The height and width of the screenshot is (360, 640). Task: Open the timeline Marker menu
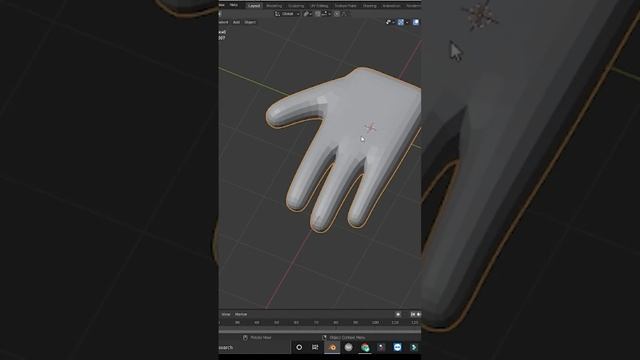click(x=241, y=314)
